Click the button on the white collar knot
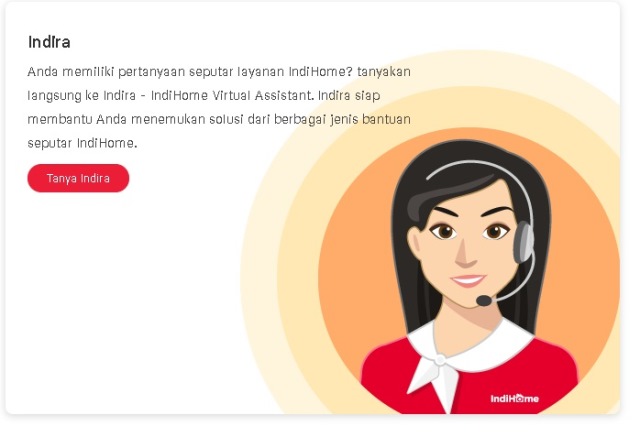The width and height of the screenshot is (640, 437). click(x=440, y=360)
